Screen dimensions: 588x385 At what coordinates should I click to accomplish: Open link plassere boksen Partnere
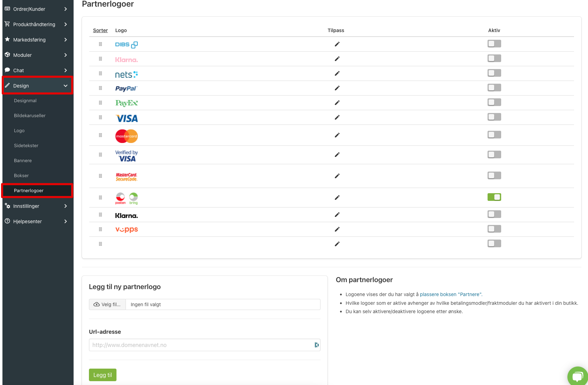[451, 294]
